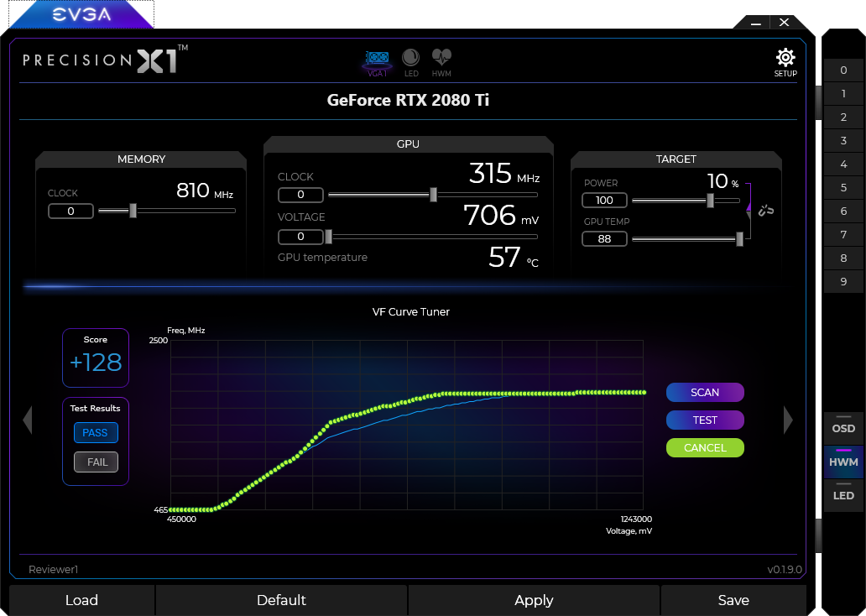Screen dimensions: 866x616
Task: Toggle the HWM side button
Action: (843, 462)
